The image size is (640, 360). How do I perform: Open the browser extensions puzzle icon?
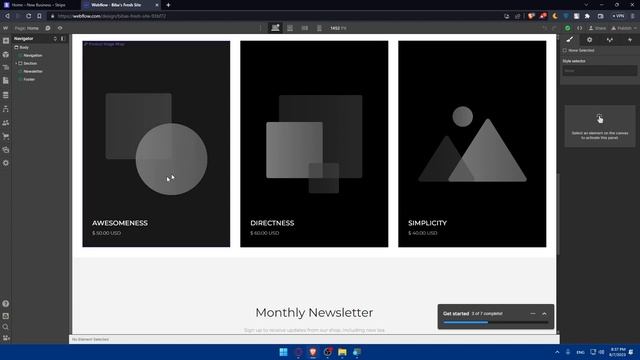pos(587,16)
